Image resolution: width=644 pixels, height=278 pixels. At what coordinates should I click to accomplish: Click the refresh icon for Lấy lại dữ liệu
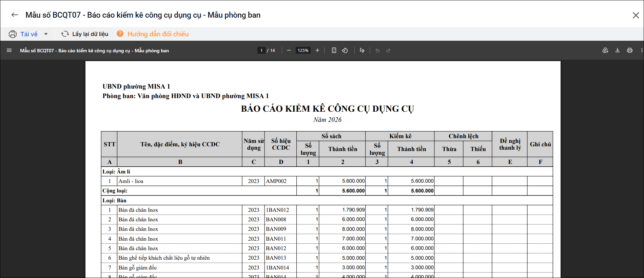pos(65,34)
